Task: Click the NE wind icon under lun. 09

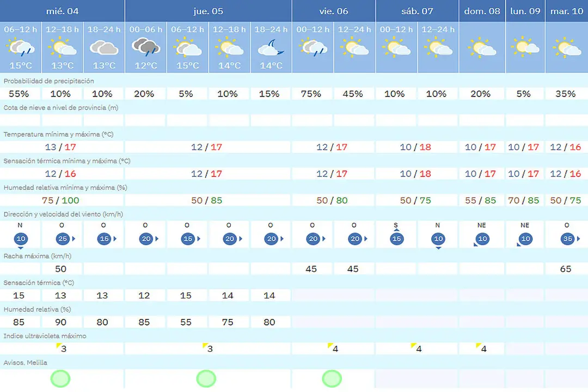Action: [525, 239]
